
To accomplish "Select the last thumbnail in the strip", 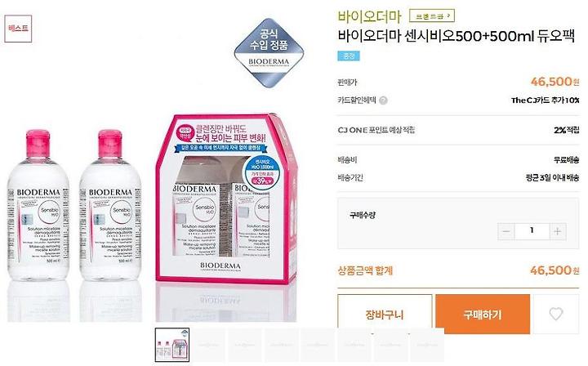I will pyautogui.click(x=426, y=345).
